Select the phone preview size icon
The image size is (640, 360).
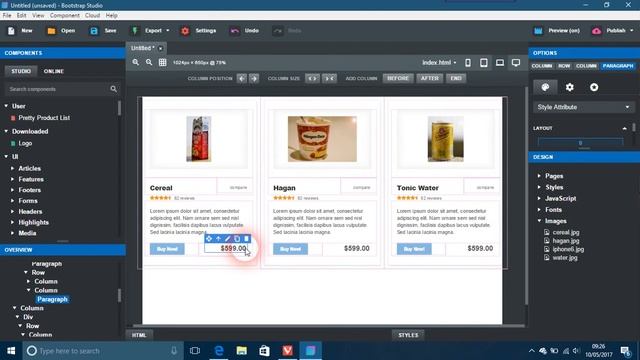pos(468,63)
